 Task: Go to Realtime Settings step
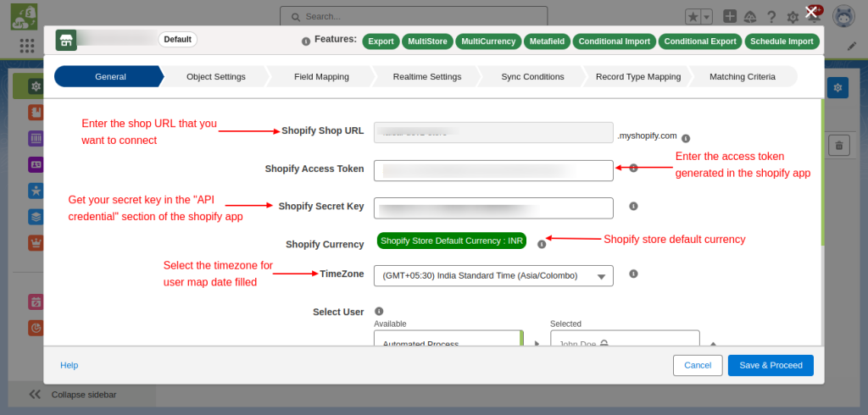tap(427, 77)
